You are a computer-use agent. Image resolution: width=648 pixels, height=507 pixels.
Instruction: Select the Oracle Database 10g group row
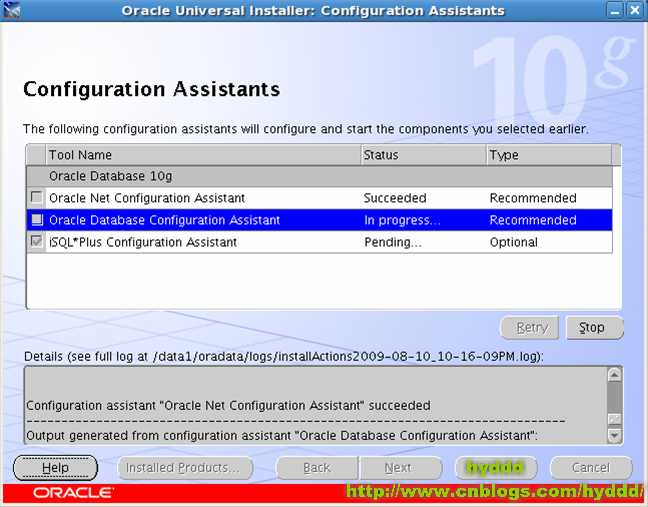[x=319, y=176]
